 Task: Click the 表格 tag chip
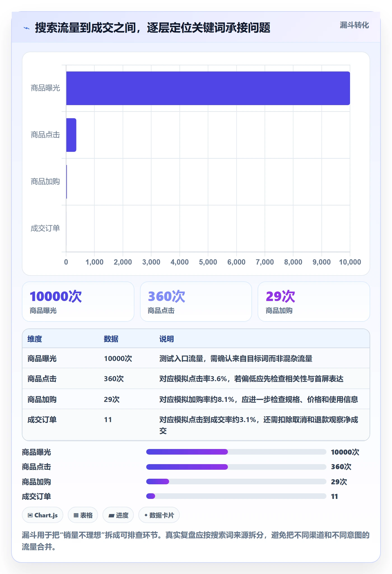[x=83, y=515]
